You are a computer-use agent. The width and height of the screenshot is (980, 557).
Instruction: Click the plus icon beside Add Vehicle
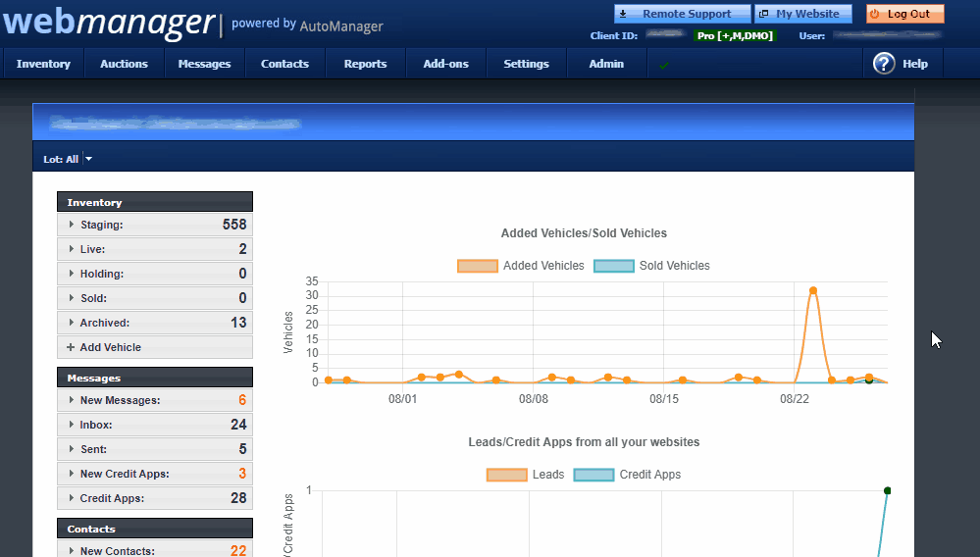(x=71, y=347)
